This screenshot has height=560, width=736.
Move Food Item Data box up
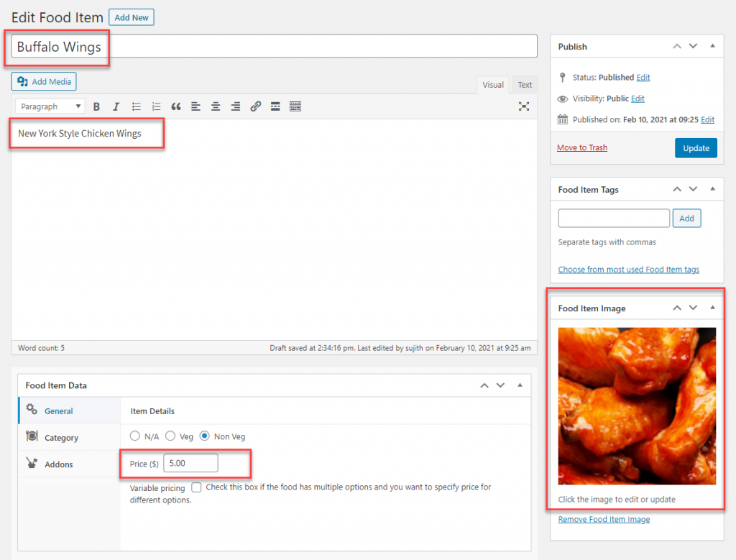tap(484, 385)
